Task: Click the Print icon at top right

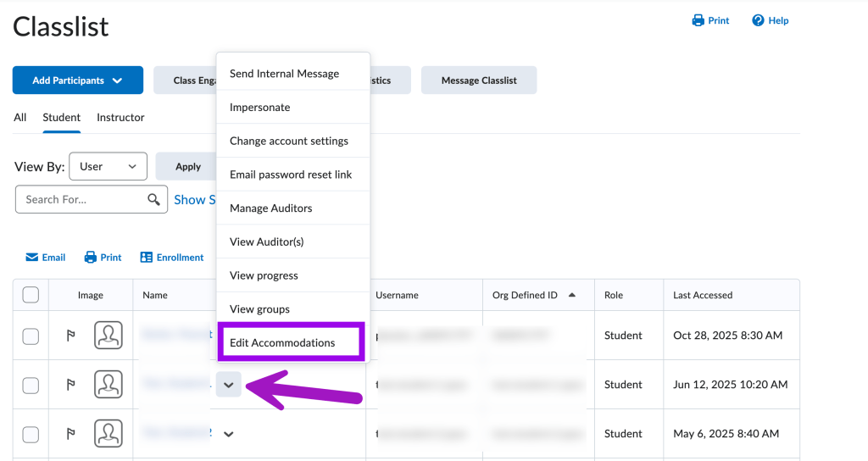Action: pyautogui.click(x=698, y=20)
